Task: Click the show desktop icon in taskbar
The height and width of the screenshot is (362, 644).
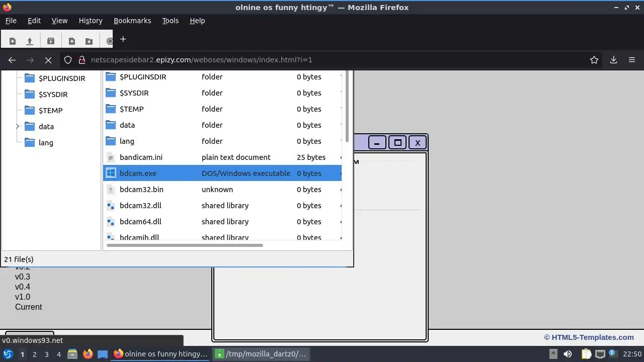Action: (x=103, y=354)
